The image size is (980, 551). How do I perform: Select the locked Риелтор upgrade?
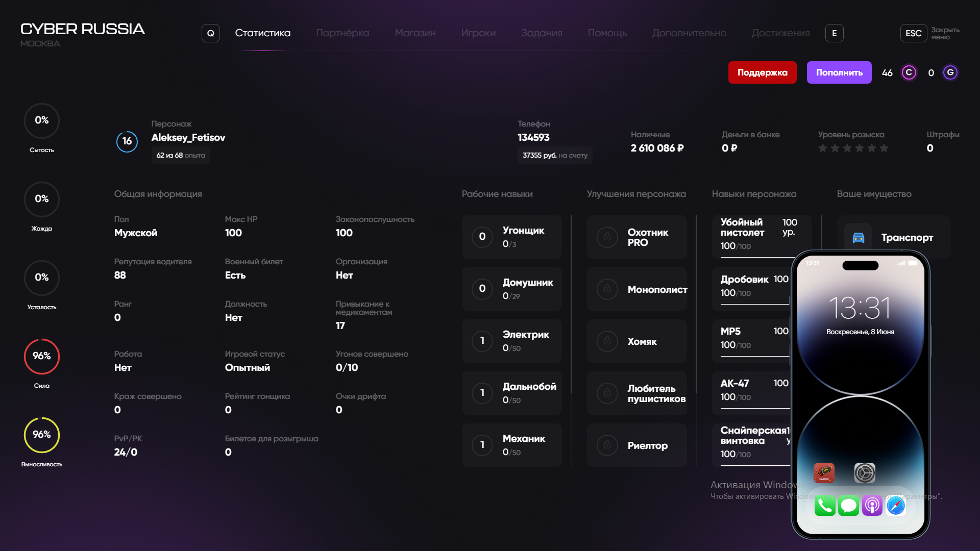pos(636,445)
